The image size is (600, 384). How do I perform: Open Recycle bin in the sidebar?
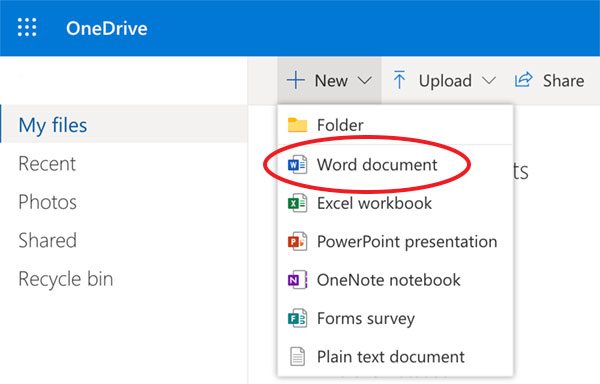pos(66,279)
